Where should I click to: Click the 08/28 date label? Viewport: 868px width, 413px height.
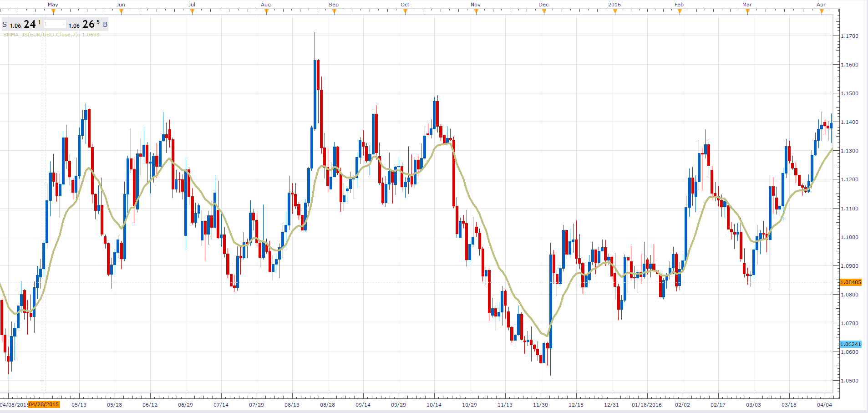point(328,405)
